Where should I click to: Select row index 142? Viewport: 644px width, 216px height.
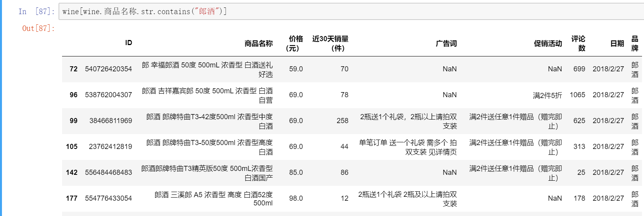coord(71,172)
